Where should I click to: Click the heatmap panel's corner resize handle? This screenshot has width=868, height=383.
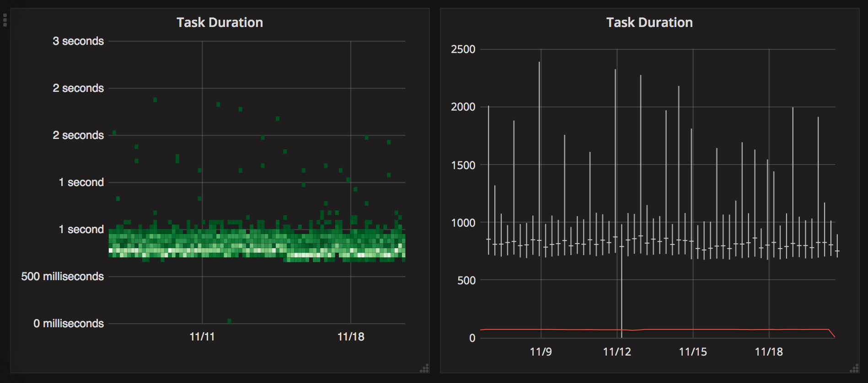coord(424,368)
